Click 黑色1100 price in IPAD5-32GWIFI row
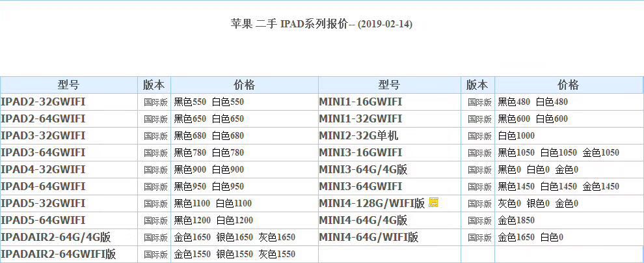 coord(192,203)
